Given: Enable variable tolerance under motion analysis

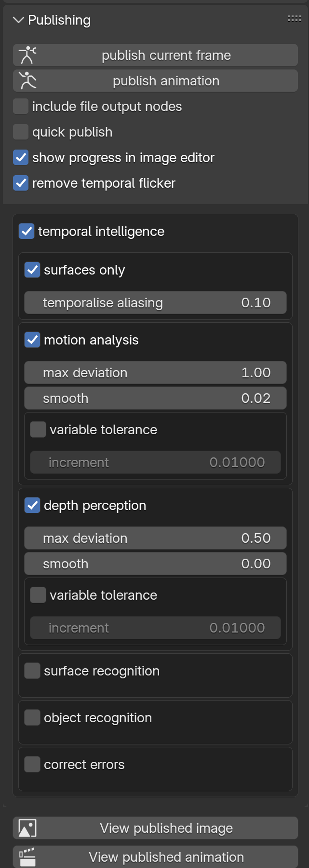Looking at the screenshot, I should (x=38, y=429).
